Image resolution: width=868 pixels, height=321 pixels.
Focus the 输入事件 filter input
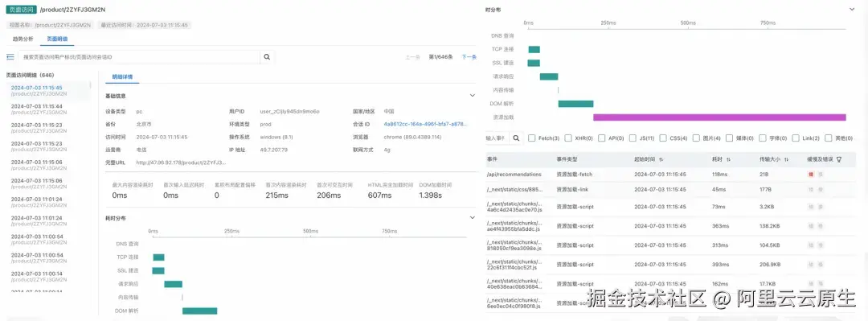(496, 138)
